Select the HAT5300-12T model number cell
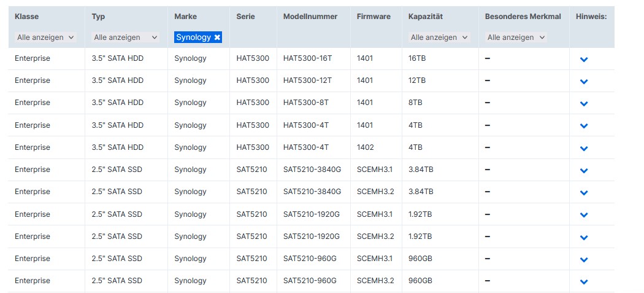 pyautogui.click(x=308, y=80)
